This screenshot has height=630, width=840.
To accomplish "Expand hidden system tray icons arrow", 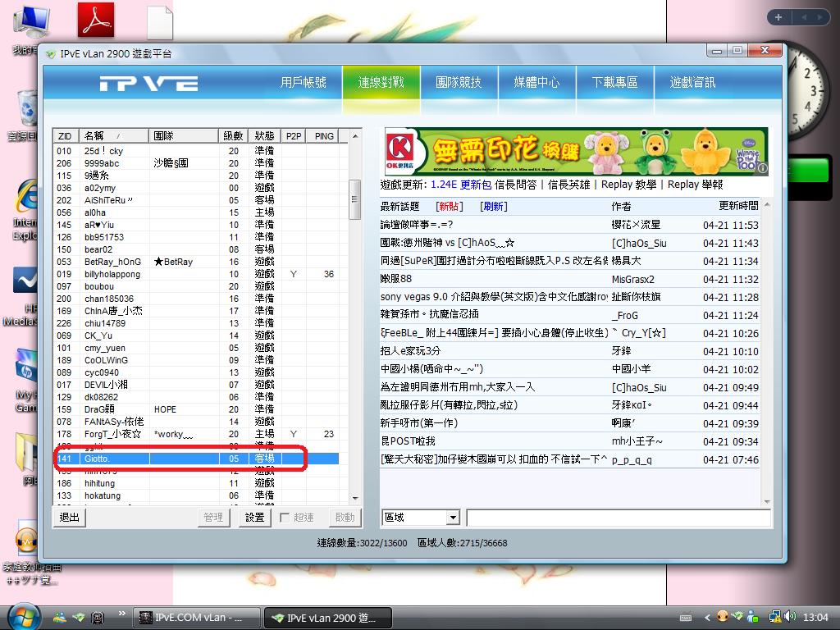I will [706, 618].
